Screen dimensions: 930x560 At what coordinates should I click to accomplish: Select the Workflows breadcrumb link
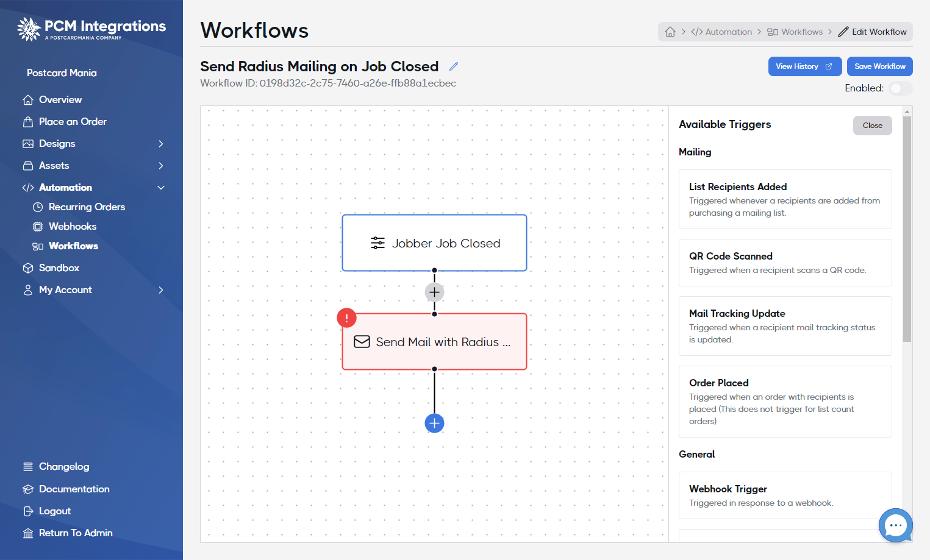point(795,32)
